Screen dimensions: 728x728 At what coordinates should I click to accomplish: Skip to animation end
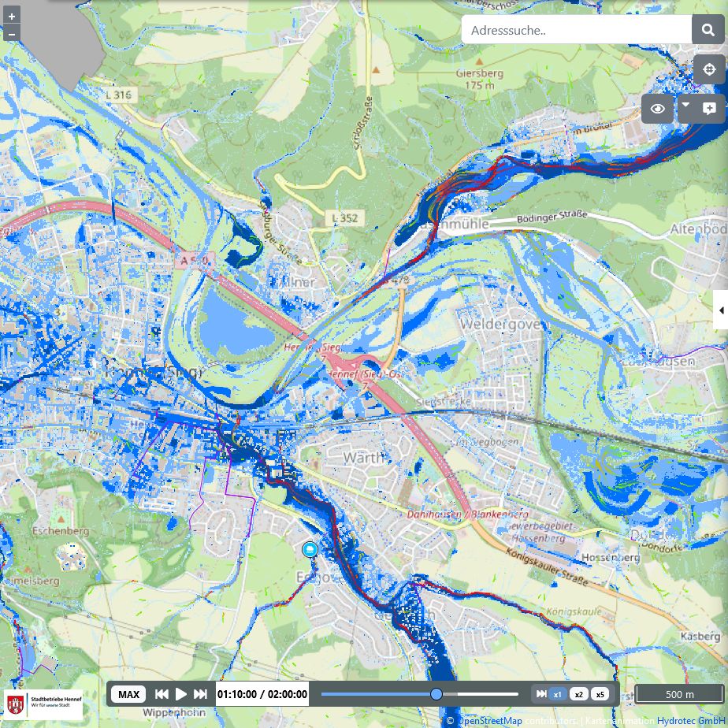(x=201, y=694)
